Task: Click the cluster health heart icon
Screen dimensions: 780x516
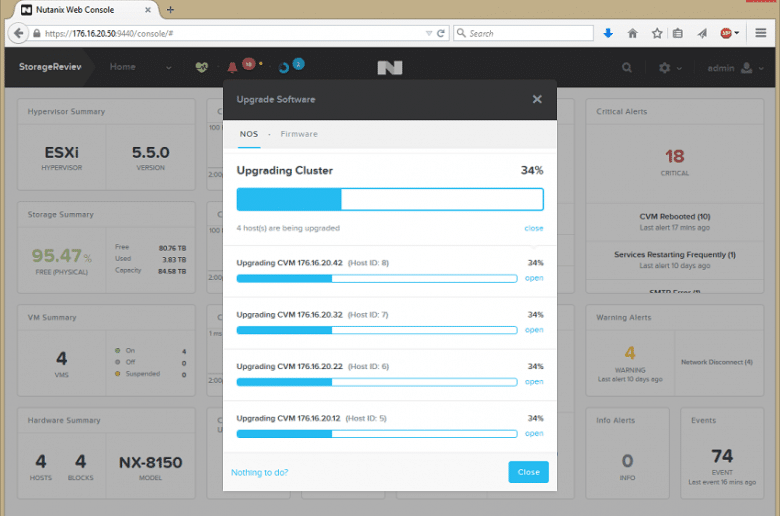Action: [201, 67]
